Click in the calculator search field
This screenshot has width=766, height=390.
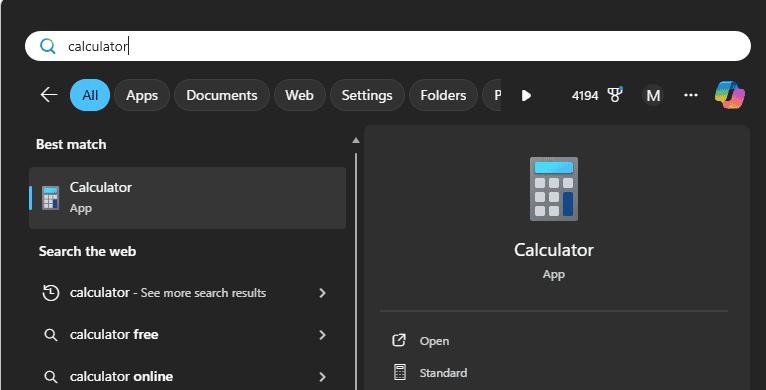[x=388, y=46]
